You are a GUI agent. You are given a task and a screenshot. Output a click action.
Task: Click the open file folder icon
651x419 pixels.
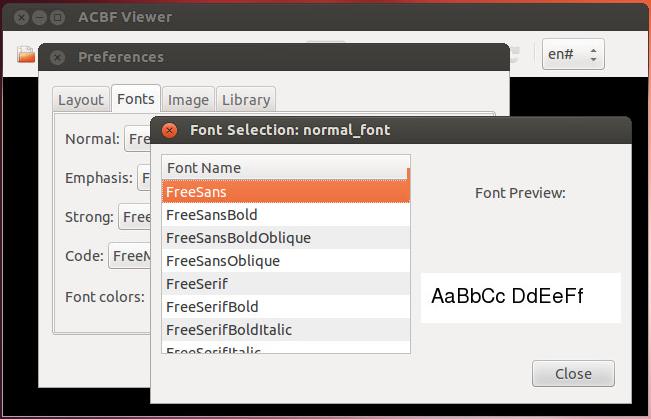(26, 54)
